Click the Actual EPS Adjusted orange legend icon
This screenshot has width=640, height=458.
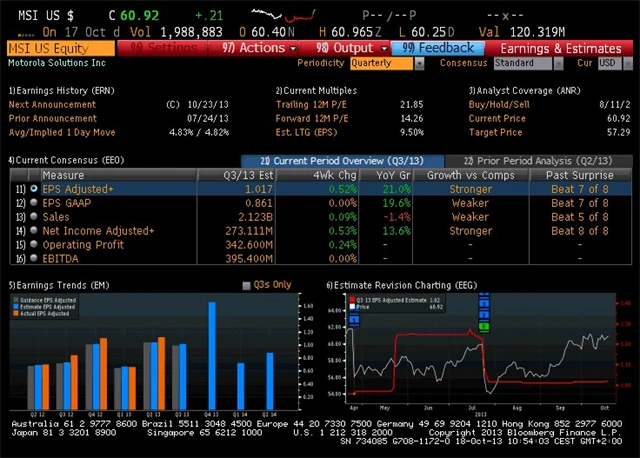pos(14,313)
